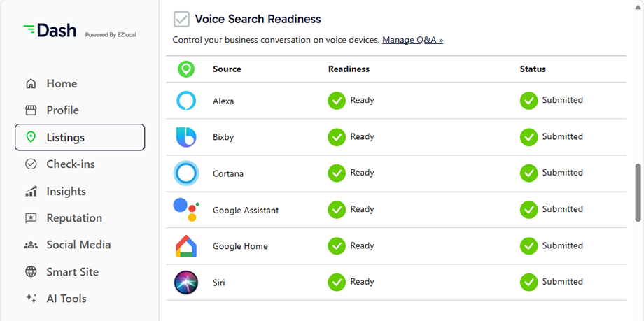The width and height of the screenshot is (644, 321).
Task: Toggle the Voice Search Readiness checkbox
Action: pyautogui.click(x=181, y=20)
